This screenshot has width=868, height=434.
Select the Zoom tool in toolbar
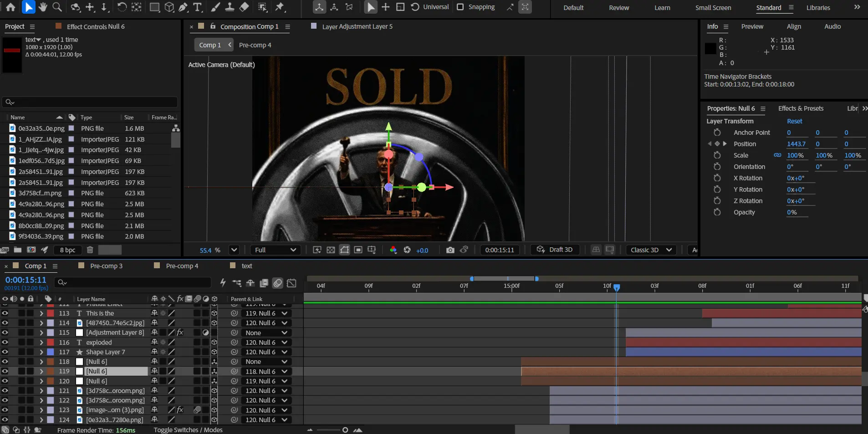[x=57, y=7]
